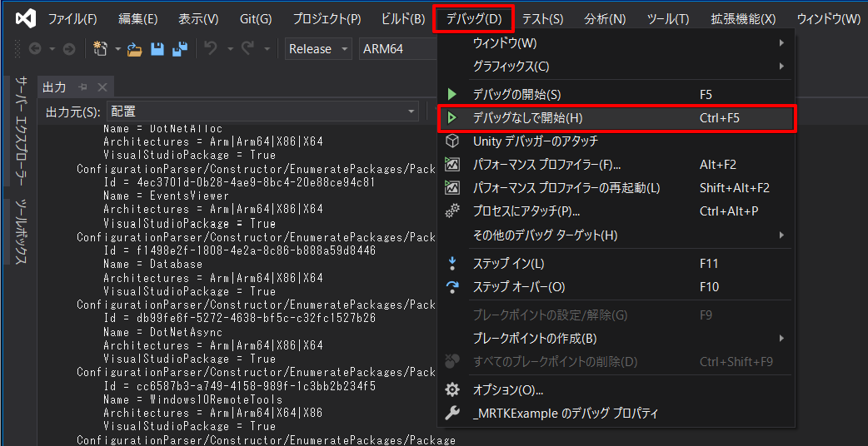Choose パフォーマンス プロファイラー(F)... item
868x446 pixels.
pos(616,165)
